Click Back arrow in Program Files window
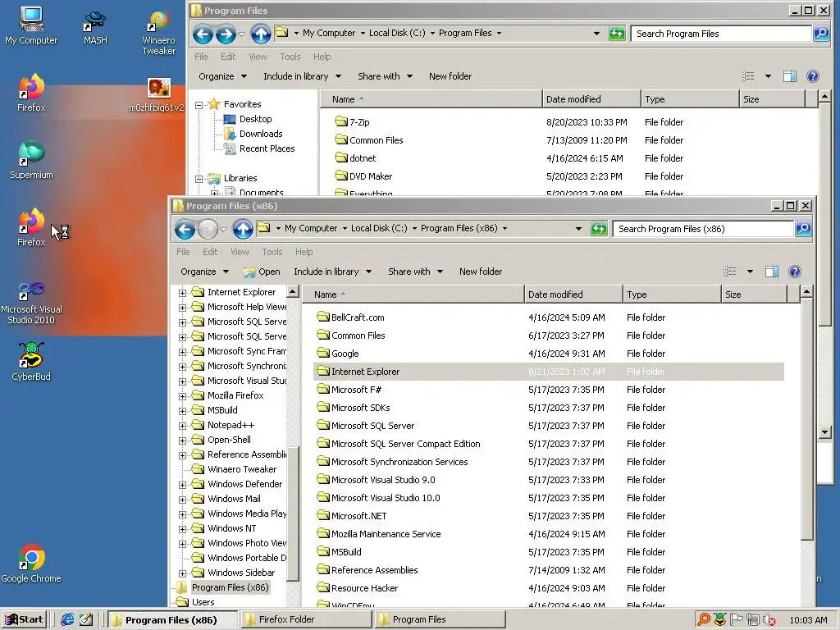This screenshot has width=840, height=630. pos(203,34)
